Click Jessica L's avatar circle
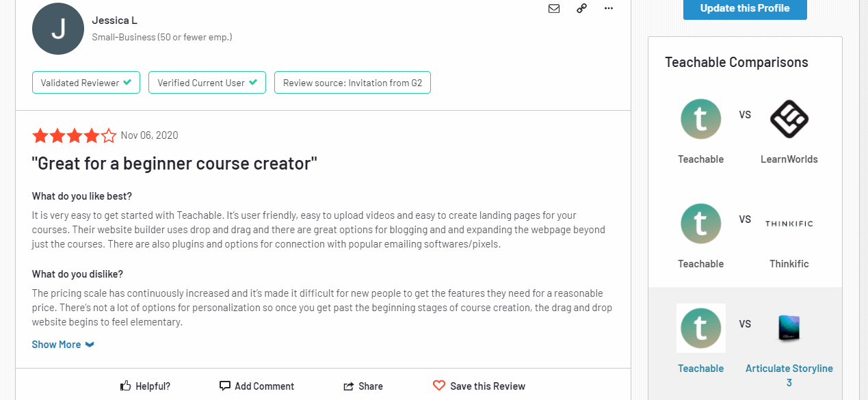 [58, 29]
